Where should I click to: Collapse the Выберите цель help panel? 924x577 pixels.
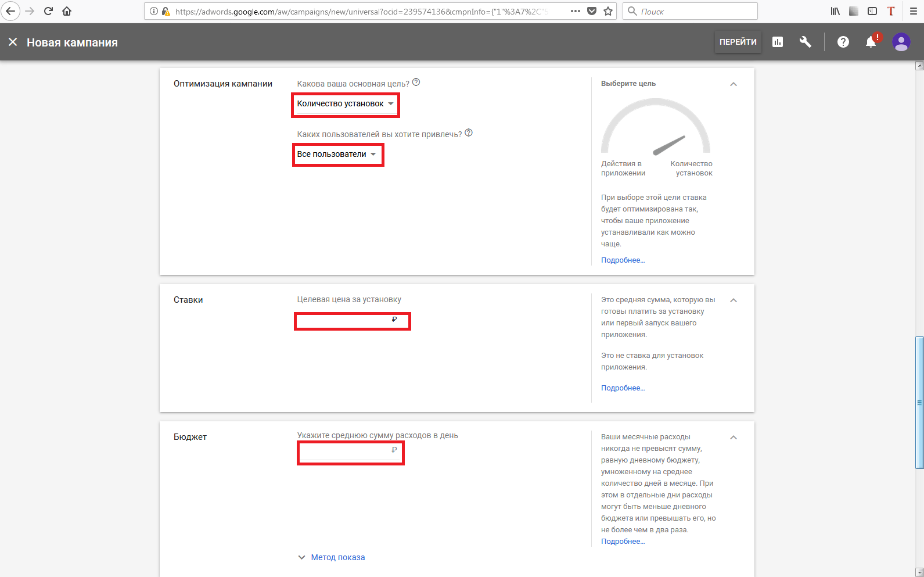(734, 84)
